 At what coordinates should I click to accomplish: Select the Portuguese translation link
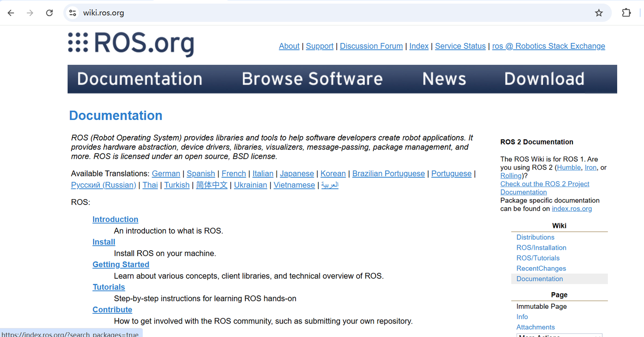pos(451,174)
